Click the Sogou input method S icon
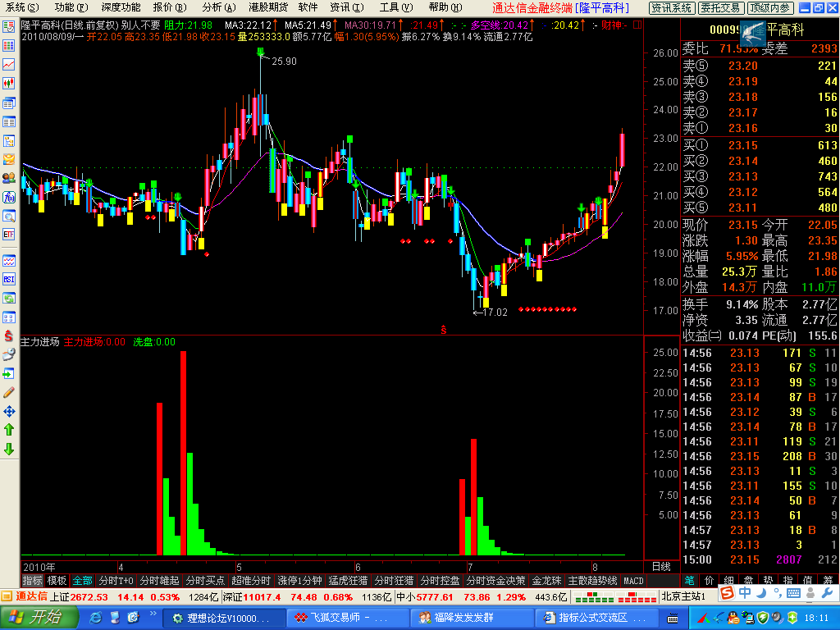Screen dimensions: 840x630 pyautogui.click(x=727, y=592)
